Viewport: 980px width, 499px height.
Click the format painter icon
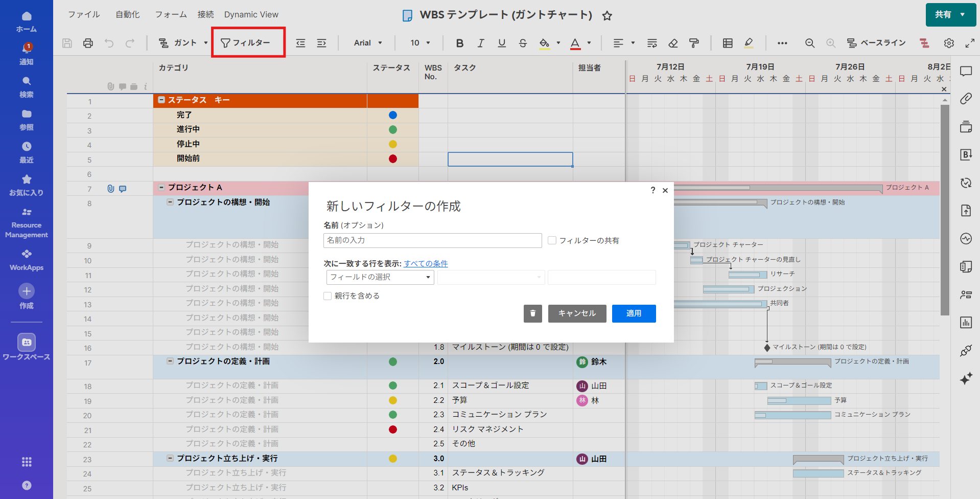point(694,43)
